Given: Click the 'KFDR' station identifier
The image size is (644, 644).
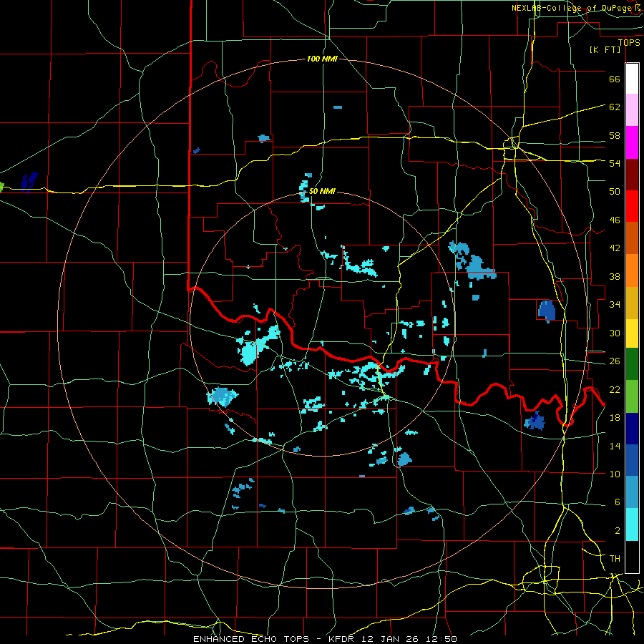Looking at the screenshot, I should tap(341, 639).
